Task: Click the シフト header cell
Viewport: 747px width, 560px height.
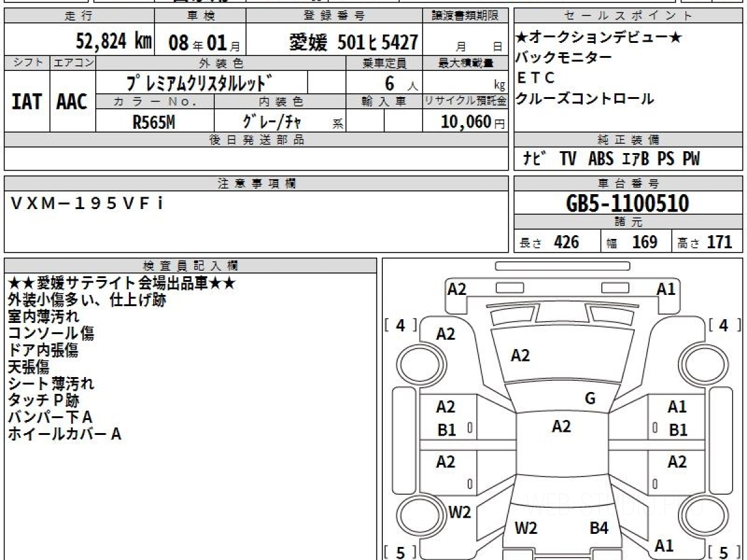Action: (27, 63)
